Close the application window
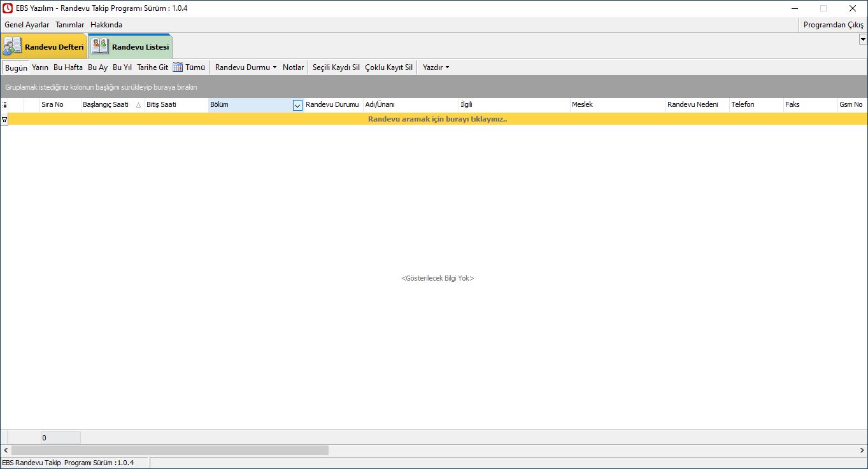Image resolution: width=868 pixels, height=469 pixels. coord(853,8)
